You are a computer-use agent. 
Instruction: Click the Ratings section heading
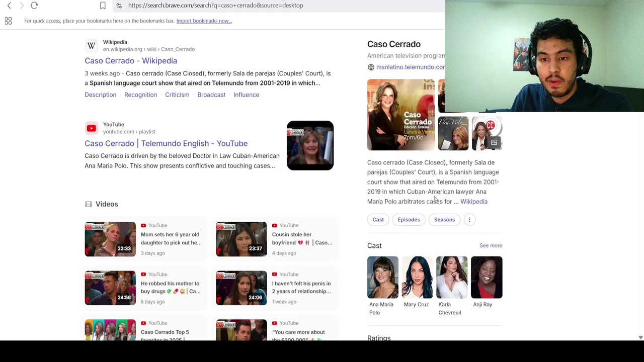pos(379,338)
